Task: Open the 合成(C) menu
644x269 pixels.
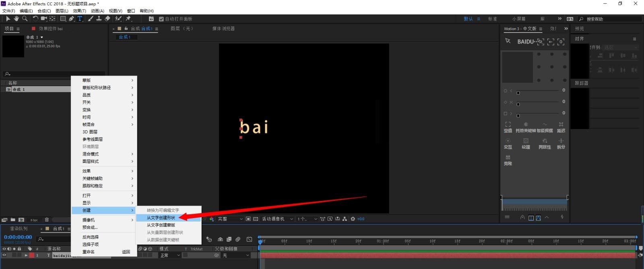Action: click(44, 11)
